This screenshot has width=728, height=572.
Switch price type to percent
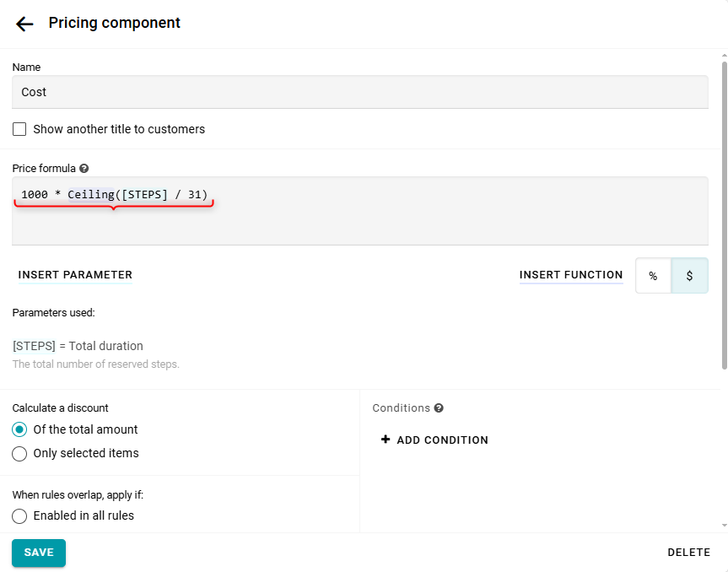[653, 276]
